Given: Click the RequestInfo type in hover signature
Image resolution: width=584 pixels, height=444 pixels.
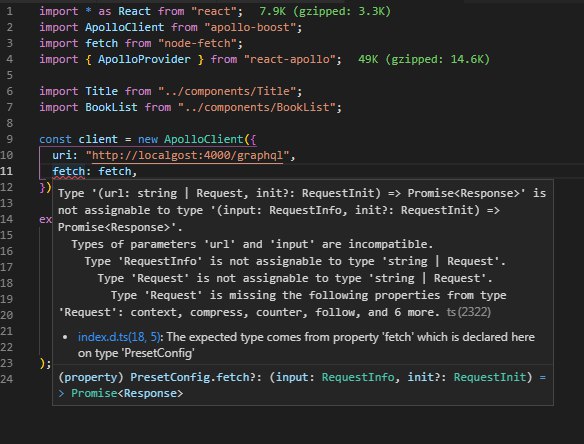Looking at the screenshot, I should click(358, 377).
